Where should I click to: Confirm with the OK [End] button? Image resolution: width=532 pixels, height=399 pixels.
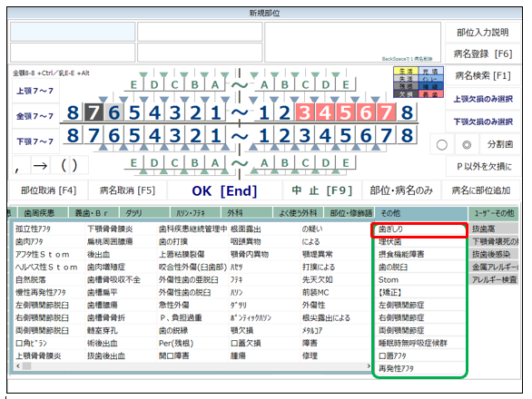click(x=224, y=190)
